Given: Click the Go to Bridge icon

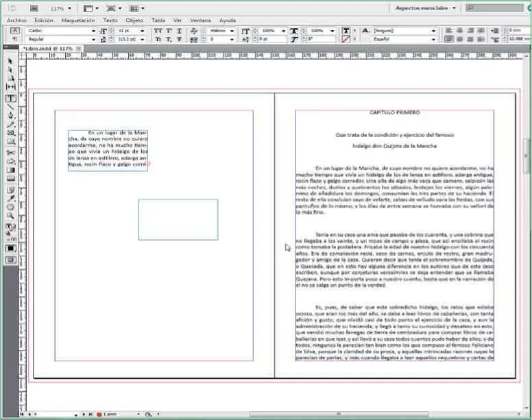Looking at the screenshot, I should 34,8.
